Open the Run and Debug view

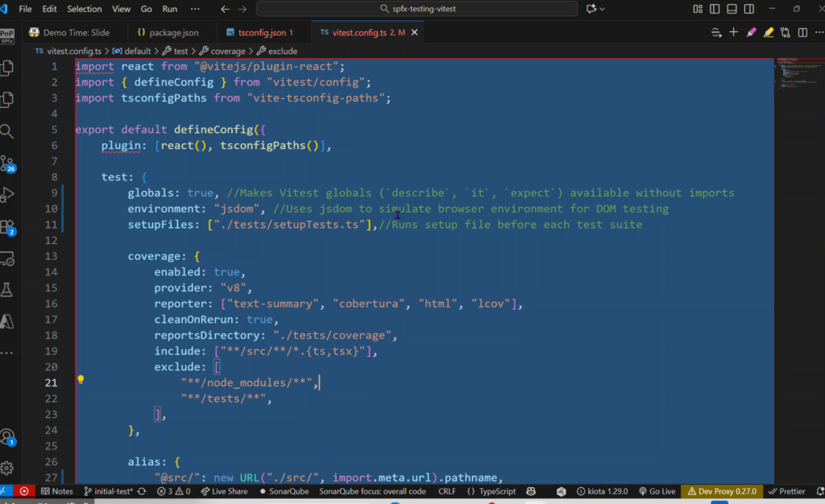[x=7, y=195]
